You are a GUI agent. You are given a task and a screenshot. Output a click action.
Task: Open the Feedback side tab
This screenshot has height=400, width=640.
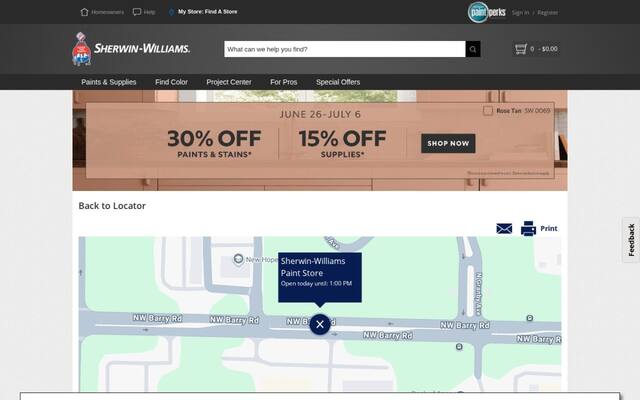(x=631, y=240)
